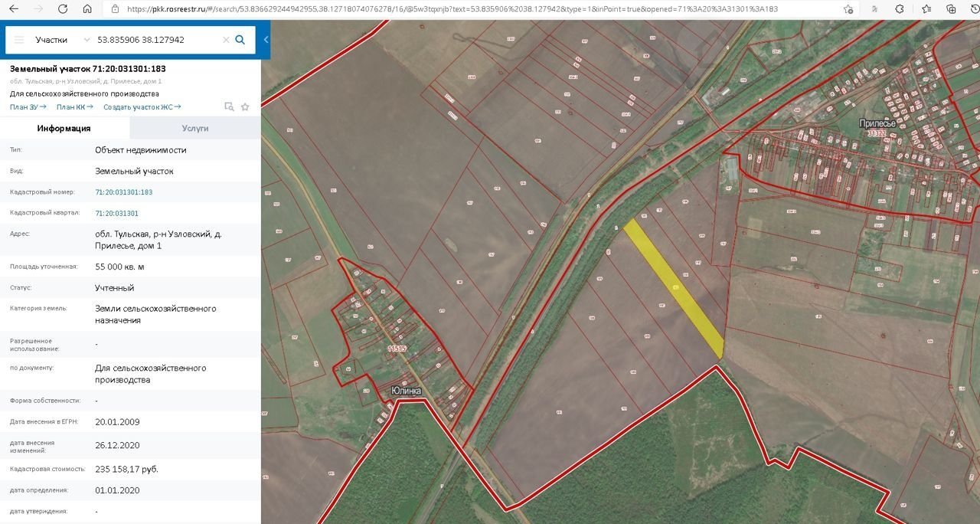The width and height of the screenshot is (980, 524).
Task: Open browser extensions puzzle icon
Action: tap(900, 9)
